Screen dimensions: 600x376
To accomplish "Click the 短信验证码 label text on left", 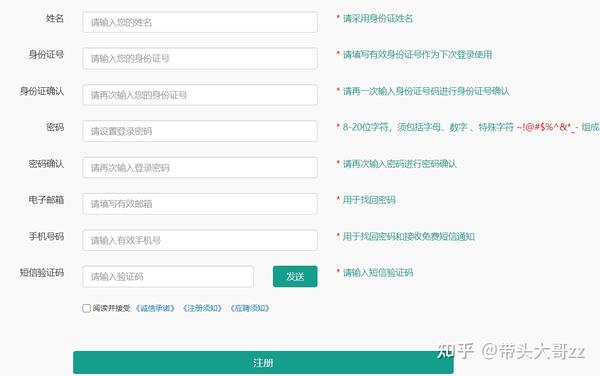I will (42, 273).
